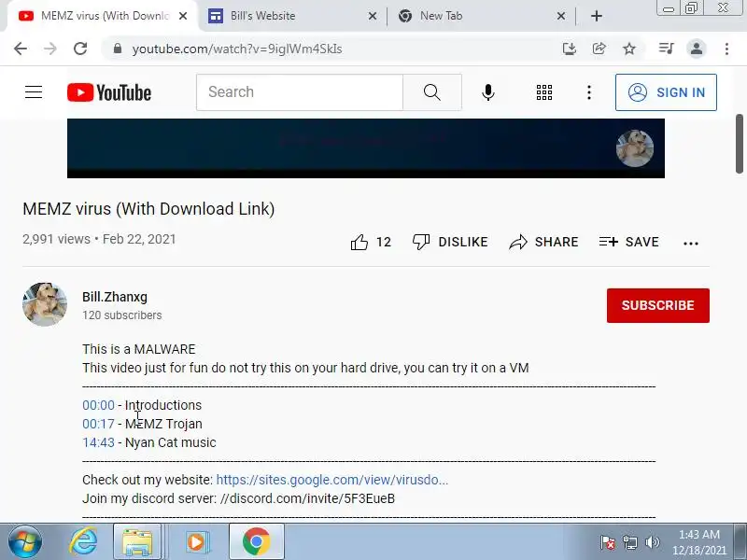Open the Windows Start menu
This screenshot has width=747, height=560.
pos(25,542)
